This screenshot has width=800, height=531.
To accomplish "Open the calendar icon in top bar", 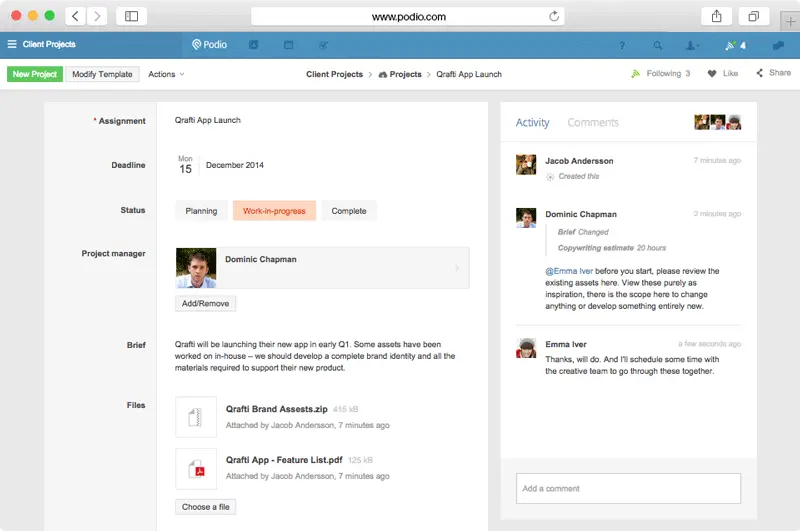I will point(288,45).
